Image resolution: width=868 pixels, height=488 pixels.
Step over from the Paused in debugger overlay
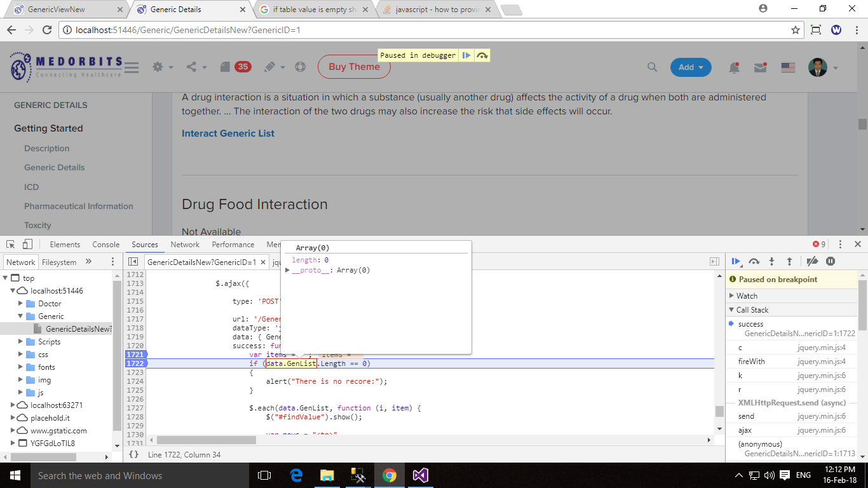tap(482, 55)
